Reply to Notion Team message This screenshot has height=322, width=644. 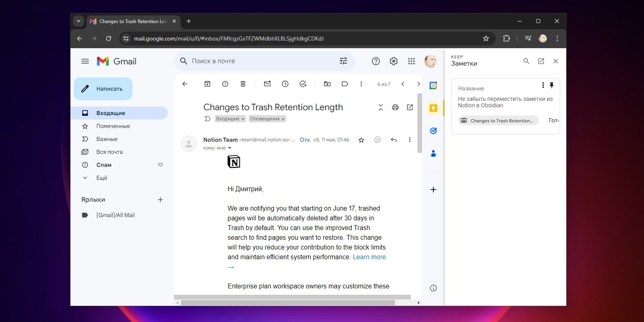point(394,140)
